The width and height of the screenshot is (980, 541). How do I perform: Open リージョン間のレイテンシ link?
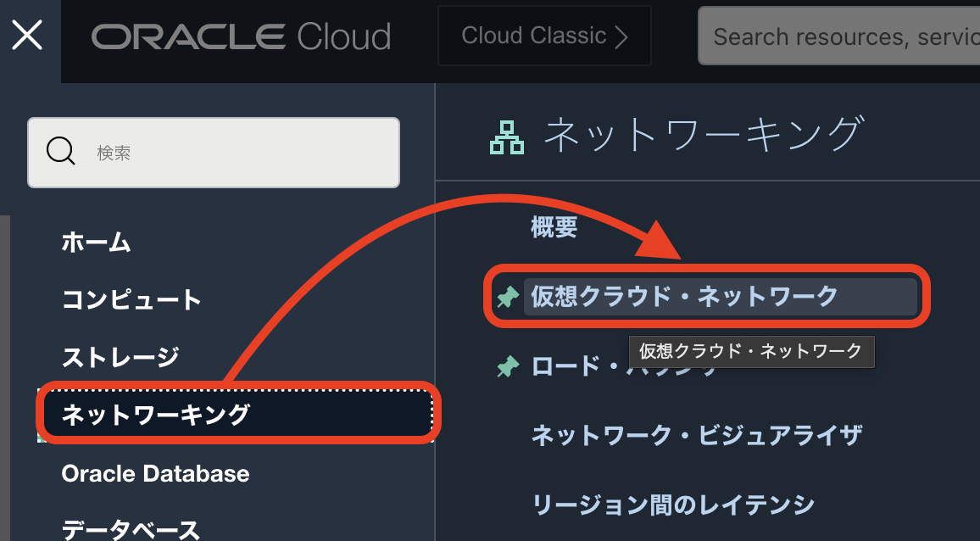[x=672, y=505]
